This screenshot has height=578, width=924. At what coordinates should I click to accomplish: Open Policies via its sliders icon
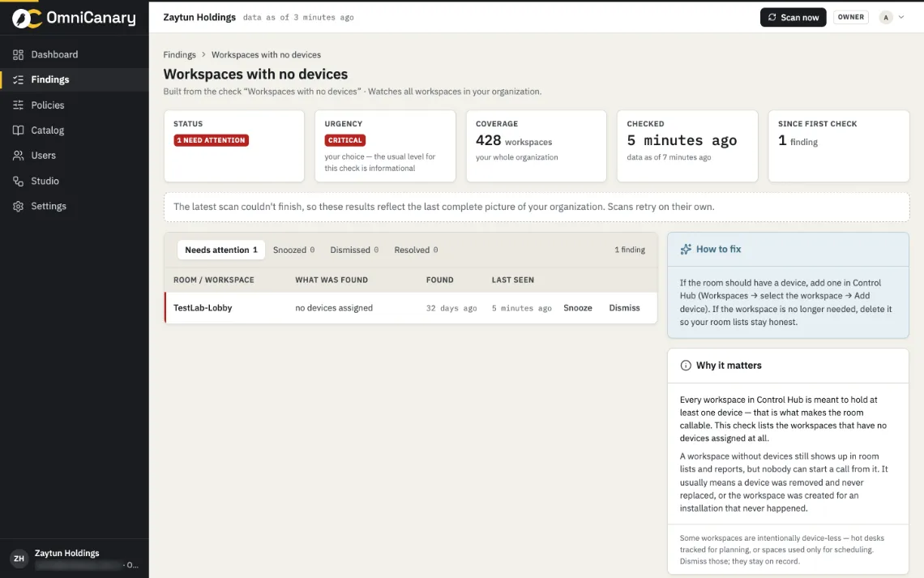click(19, 105)
